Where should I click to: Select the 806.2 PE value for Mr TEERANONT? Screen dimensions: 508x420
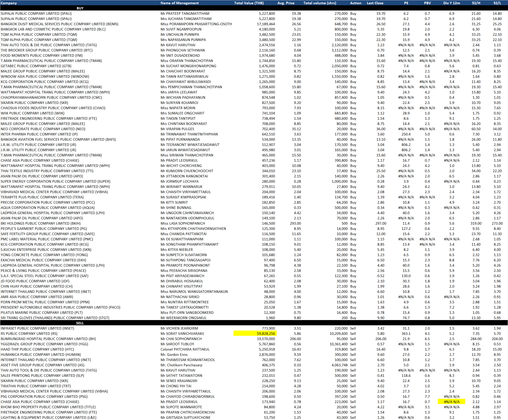pyautogui.click(x=406, y=145)
